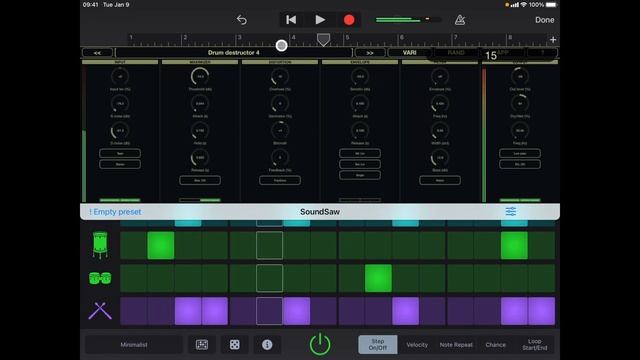
Task: Enable the first step in the bongos row
Action: [x=133, y=278]
